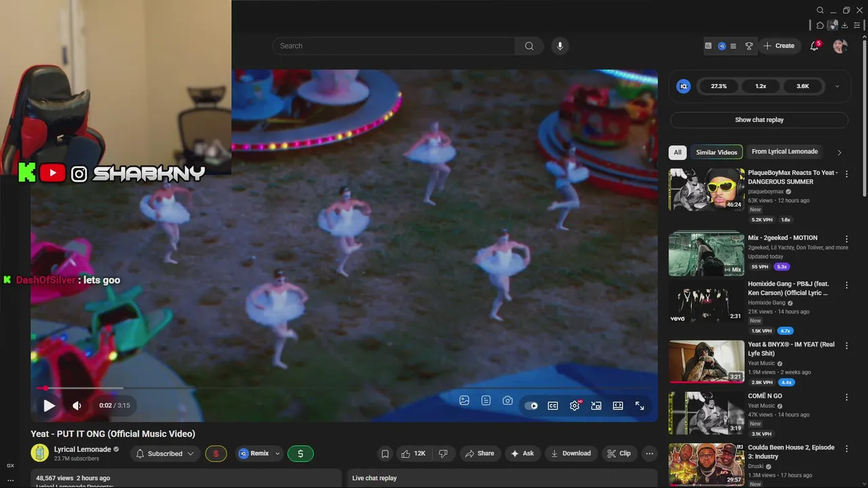Select the From Lyrical Lemonade chip
This screenshot has height=488, width=868.
(785, 152)
